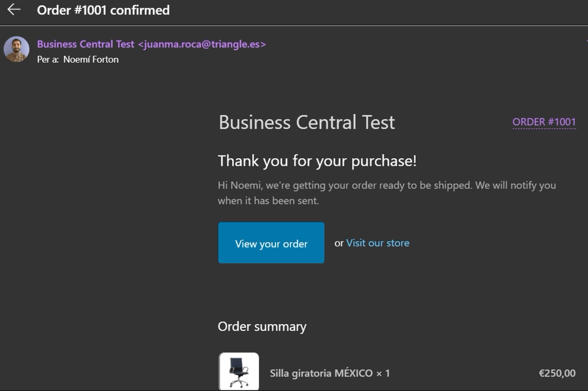The width and height of the screenshot is (588, 391).
Task: Select the 'Order #1001 confirmed' subject title
Action: coord(103,10)
